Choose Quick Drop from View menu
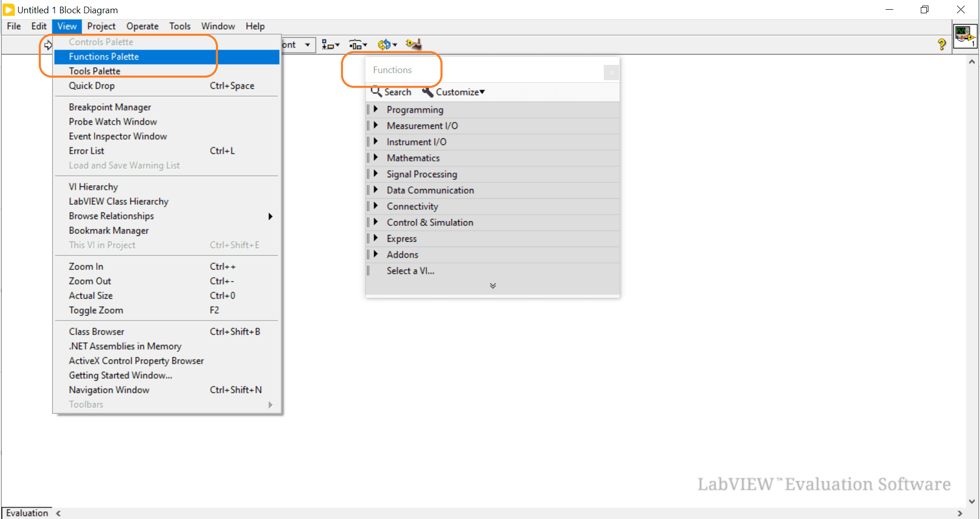The image size is (980, 519). (92, 86)
